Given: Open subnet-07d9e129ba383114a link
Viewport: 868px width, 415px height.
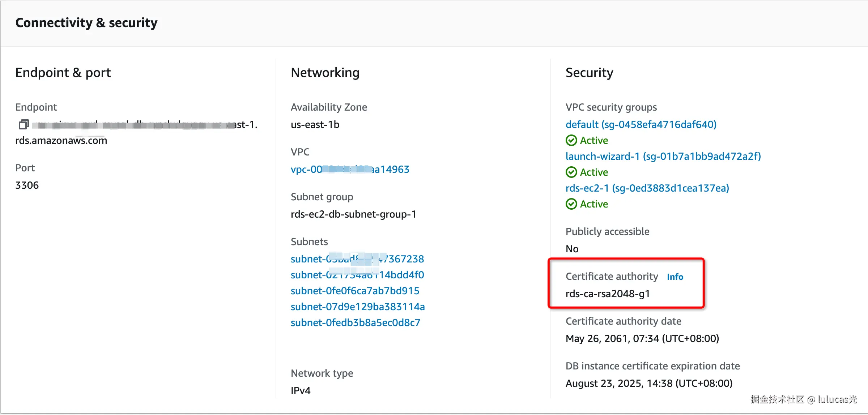Looking at the screenshot, I should click(x=357, y=307).
